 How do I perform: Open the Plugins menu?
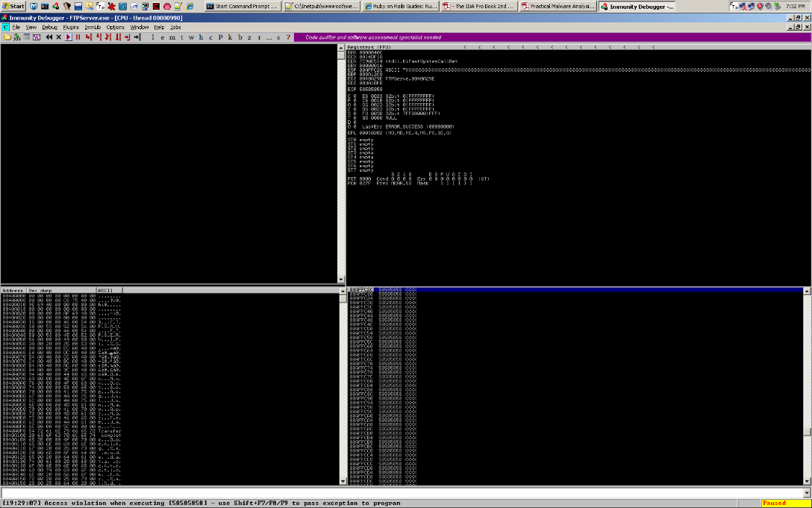point(71,27)
